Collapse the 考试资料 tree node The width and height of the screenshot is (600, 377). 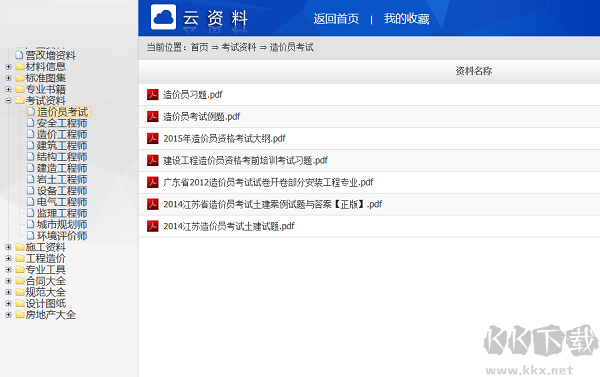[8, 101]
